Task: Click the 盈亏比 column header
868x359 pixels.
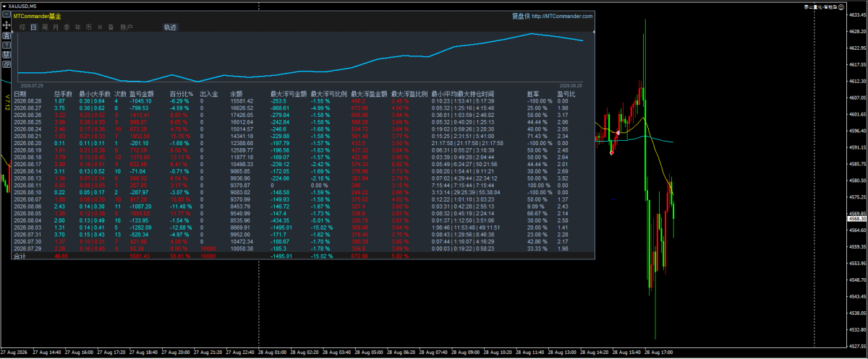Action: pyautogui.click(x=566, y=94)
